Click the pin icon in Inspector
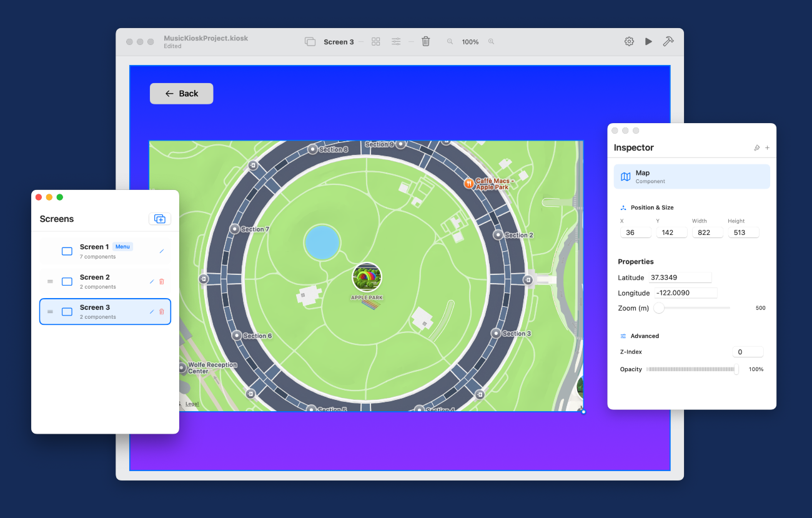This screenshot has width=812, height=518. point(757,148)
